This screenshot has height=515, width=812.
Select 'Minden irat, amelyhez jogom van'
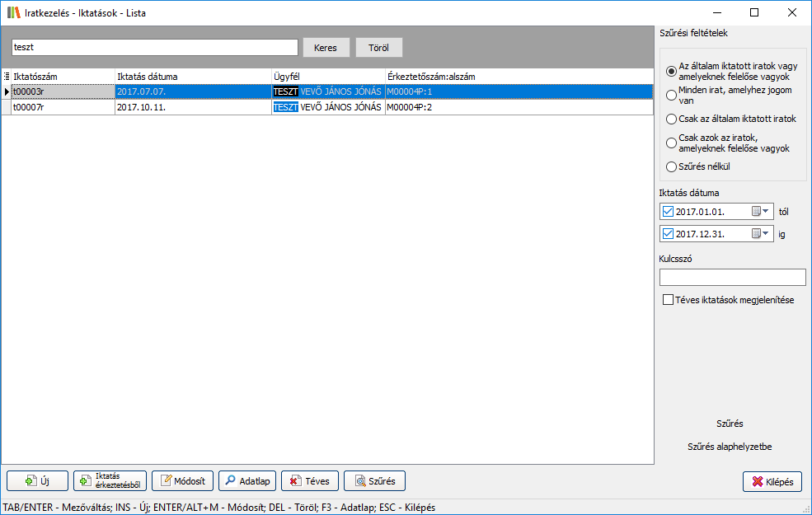671,95
